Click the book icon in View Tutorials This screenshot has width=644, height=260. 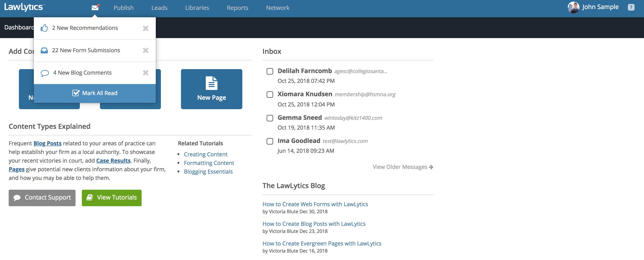90,198
